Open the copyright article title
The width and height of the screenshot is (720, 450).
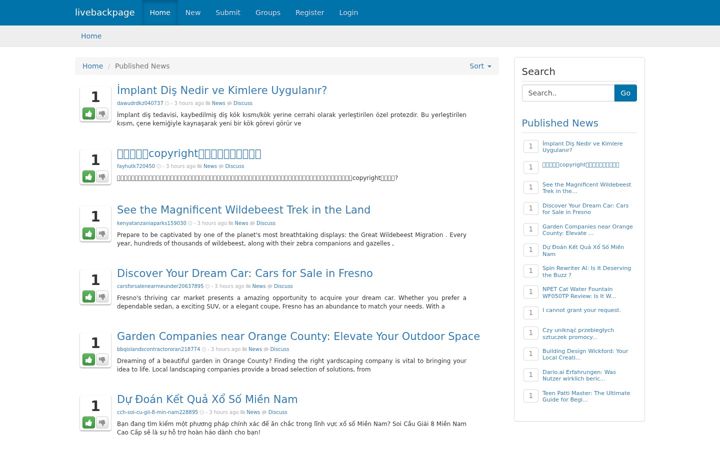189,153
